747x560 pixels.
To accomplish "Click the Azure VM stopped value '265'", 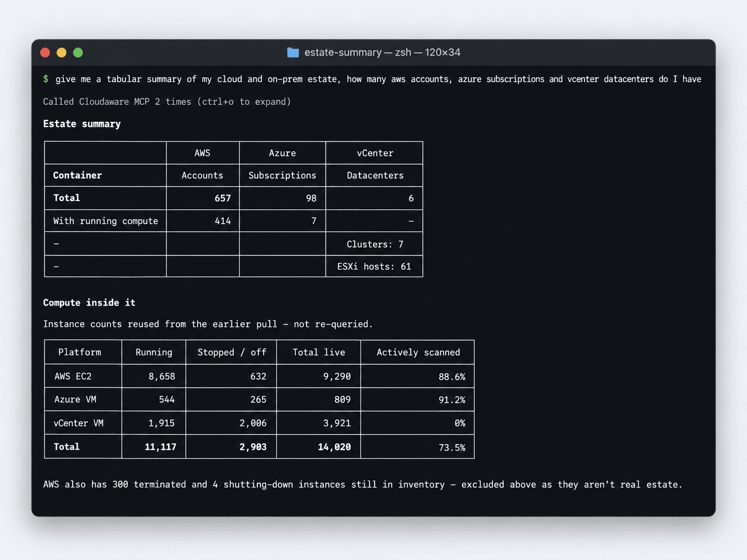I will click(258, 400).
